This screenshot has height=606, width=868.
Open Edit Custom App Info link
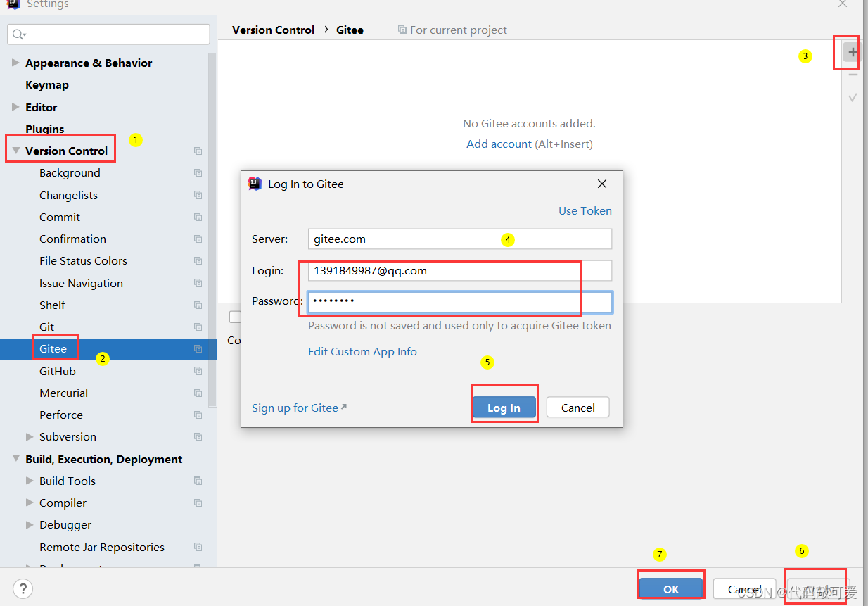point(362,351)
